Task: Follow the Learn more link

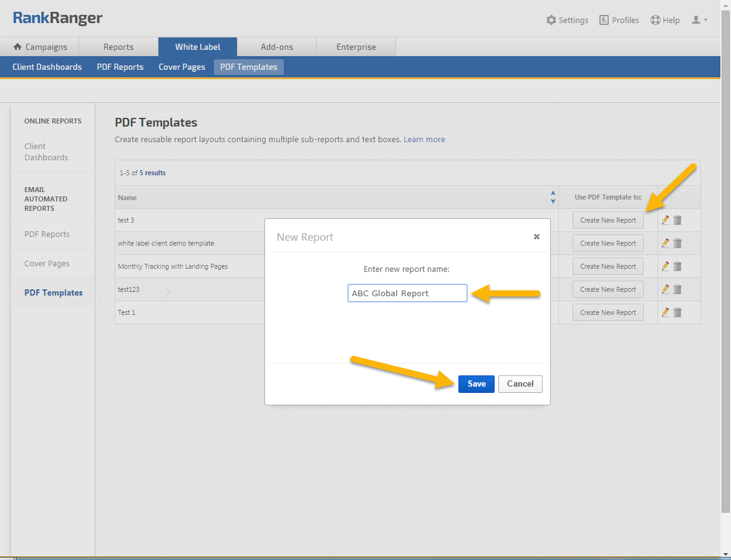Action: (x=424, y=139)
